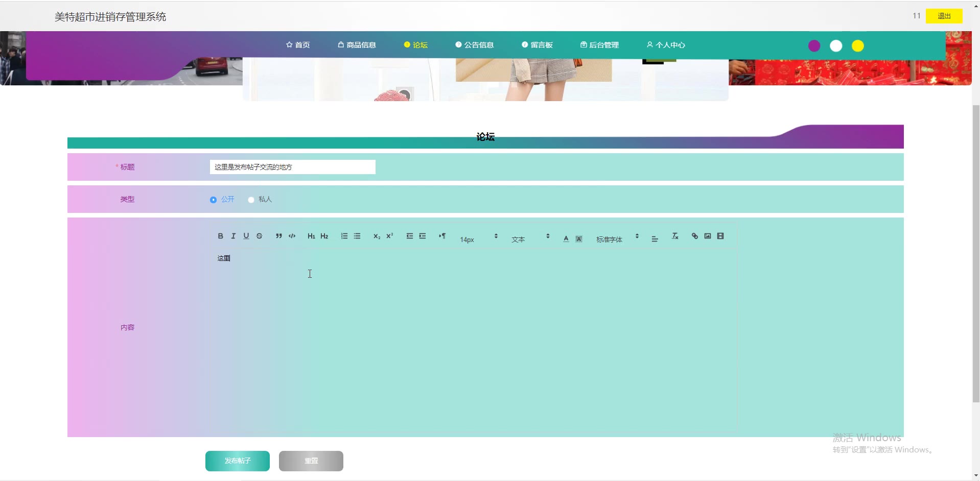
Task: Clear text formatting in the editor
Action: coord(675,236)
